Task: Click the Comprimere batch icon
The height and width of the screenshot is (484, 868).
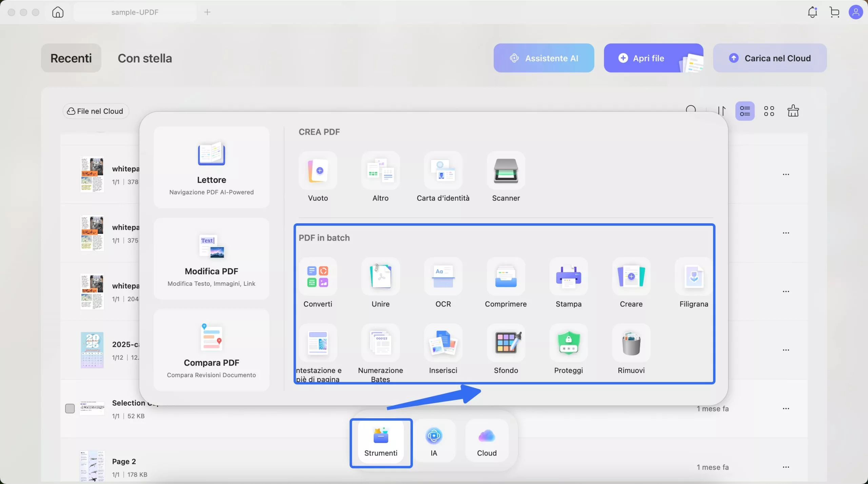Action: 506,276
